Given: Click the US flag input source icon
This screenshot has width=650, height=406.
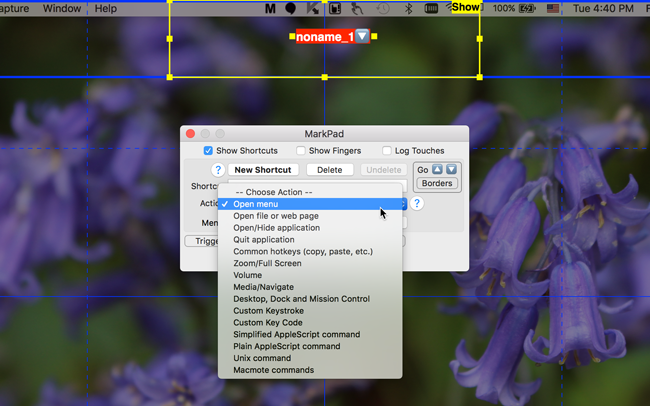Looking at the screenshot, I should [x=552, y=8].
